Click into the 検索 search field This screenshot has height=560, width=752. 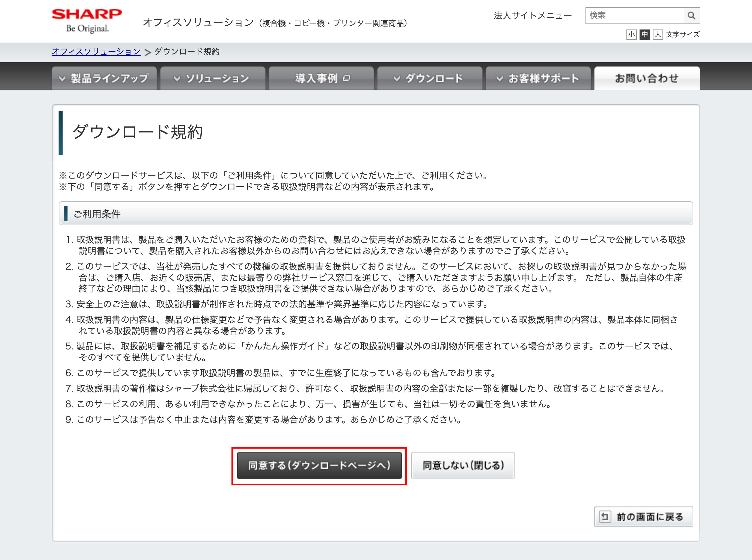635,16
